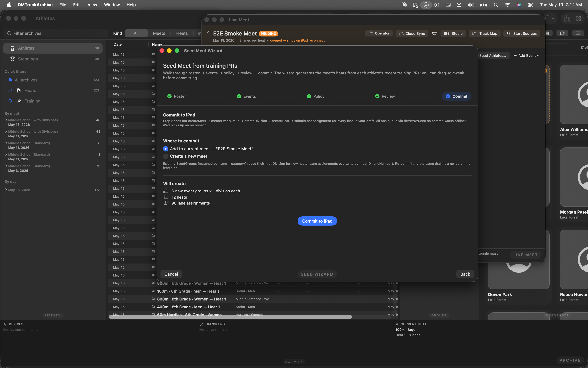Click the settings gear icon in Athletes window
The height and width of the screenshot is (368, 588).
click(578, 19)
